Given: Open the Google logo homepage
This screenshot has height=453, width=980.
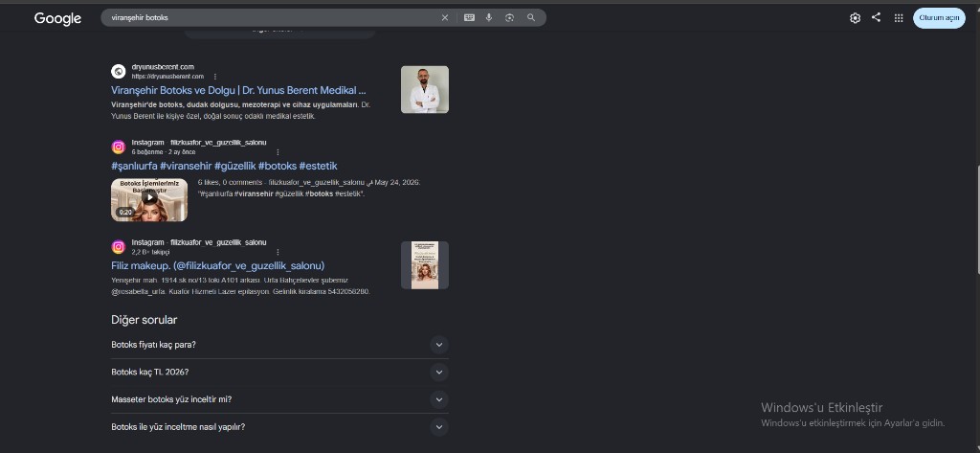Looking at the screenshot, I should 57,19.
